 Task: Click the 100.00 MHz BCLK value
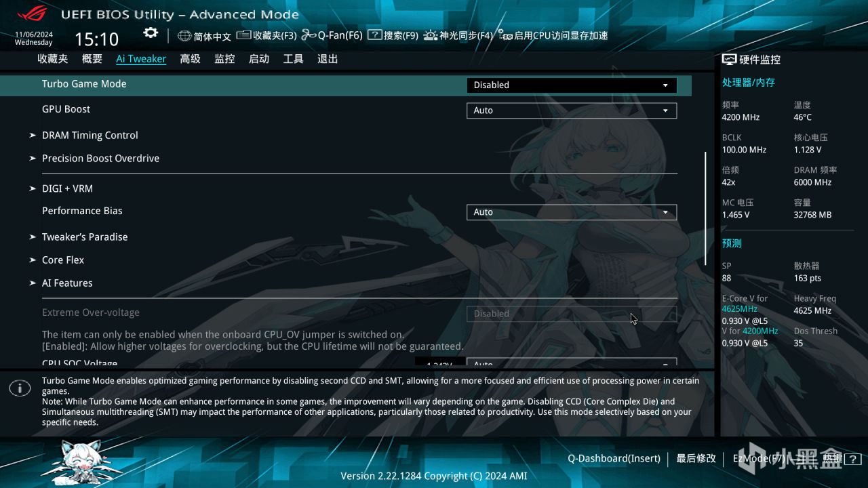click(x=744, y=150)
